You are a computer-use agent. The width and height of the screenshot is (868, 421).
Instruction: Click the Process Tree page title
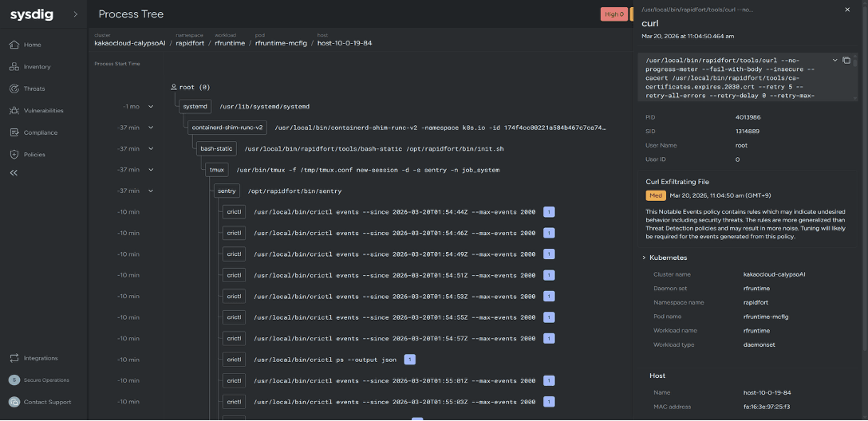point(131,14)
